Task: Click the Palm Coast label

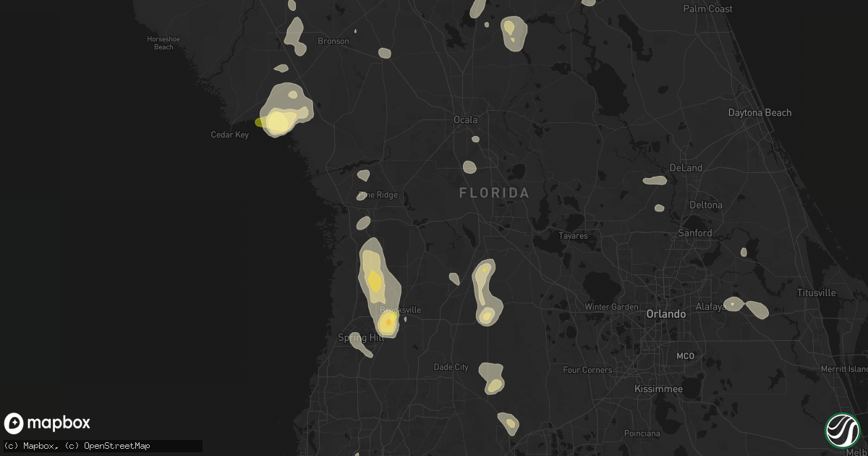Action: tap(707, 9)
